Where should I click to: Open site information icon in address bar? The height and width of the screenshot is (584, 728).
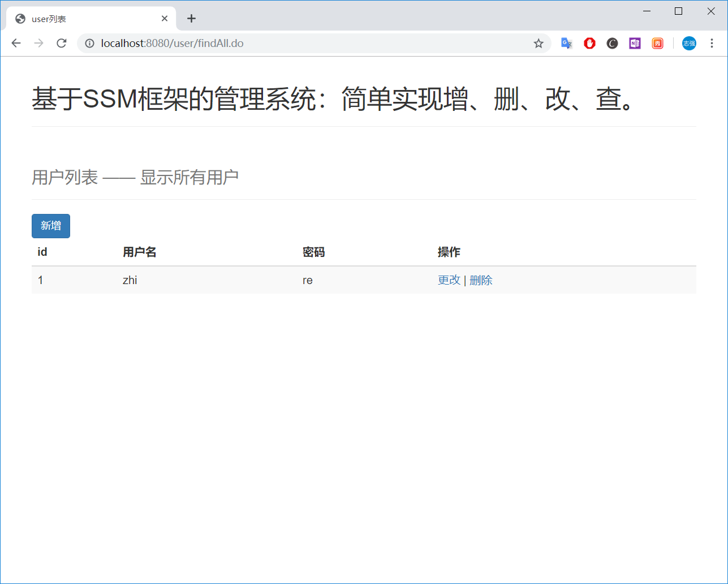pos(89,44)
